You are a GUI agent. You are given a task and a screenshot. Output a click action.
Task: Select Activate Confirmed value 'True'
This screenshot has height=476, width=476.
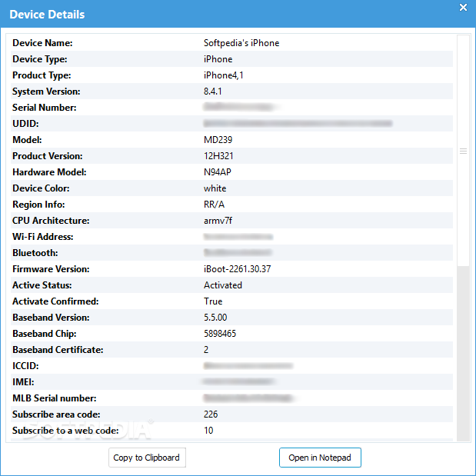pos(213,301)
